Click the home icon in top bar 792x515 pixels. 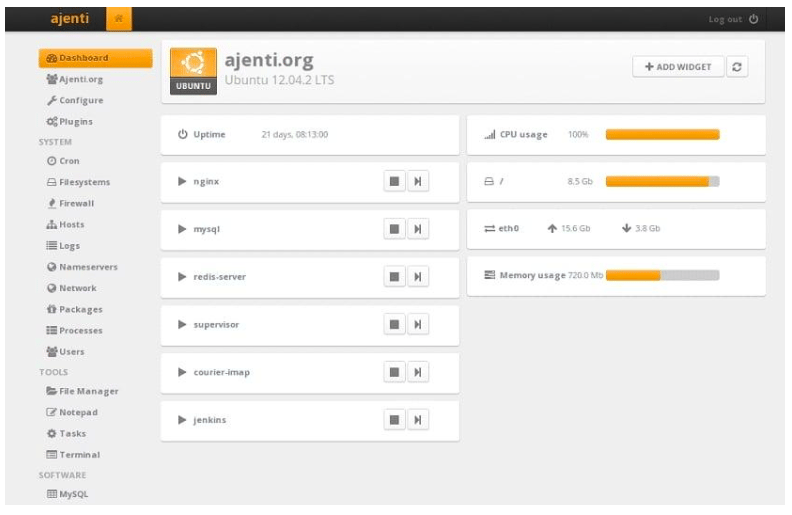[x=119, y=19]
